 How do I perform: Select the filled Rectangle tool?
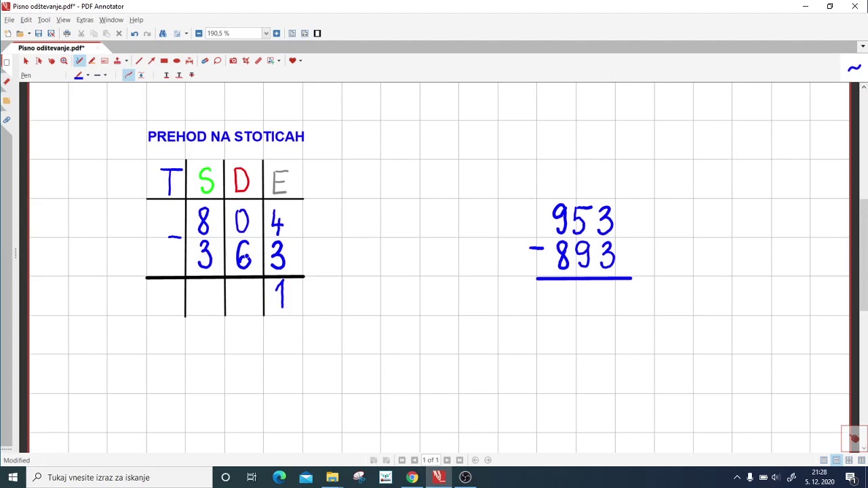point(164,61)
